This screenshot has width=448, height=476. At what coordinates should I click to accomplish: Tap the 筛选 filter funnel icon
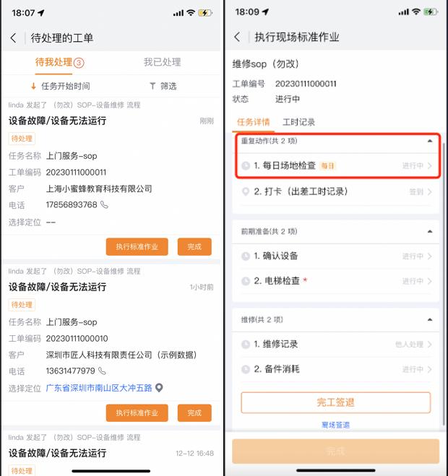(152, 86)
